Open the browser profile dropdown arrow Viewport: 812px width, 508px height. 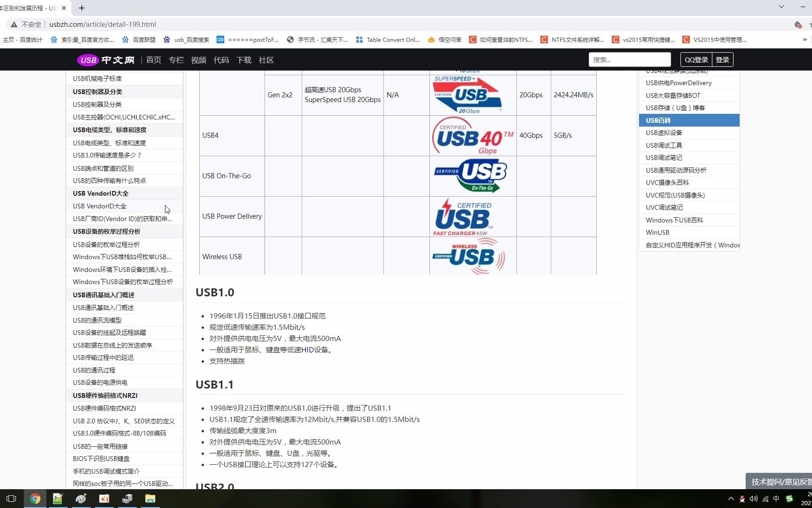pos(781,7)
